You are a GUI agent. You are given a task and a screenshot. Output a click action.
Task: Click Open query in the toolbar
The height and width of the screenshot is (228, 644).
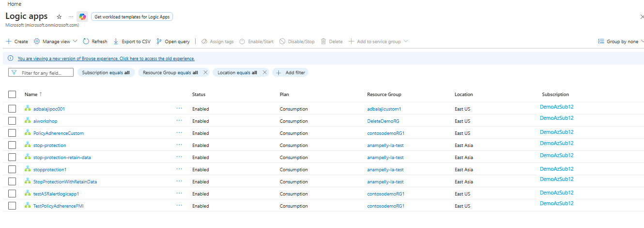(x=173, y=41)
